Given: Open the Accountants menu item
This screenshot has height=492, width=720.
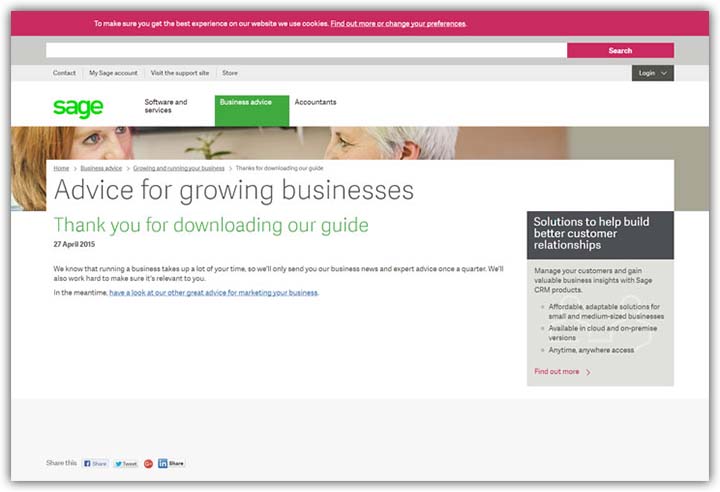Looking at the screenshot, I should [315, 102].
